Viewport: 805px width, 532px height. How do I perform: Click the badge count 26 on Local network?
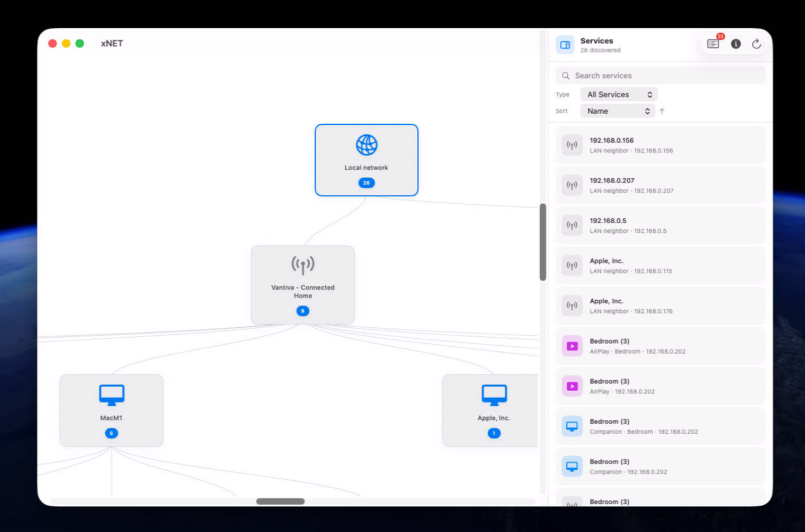(x=366, y=182)
